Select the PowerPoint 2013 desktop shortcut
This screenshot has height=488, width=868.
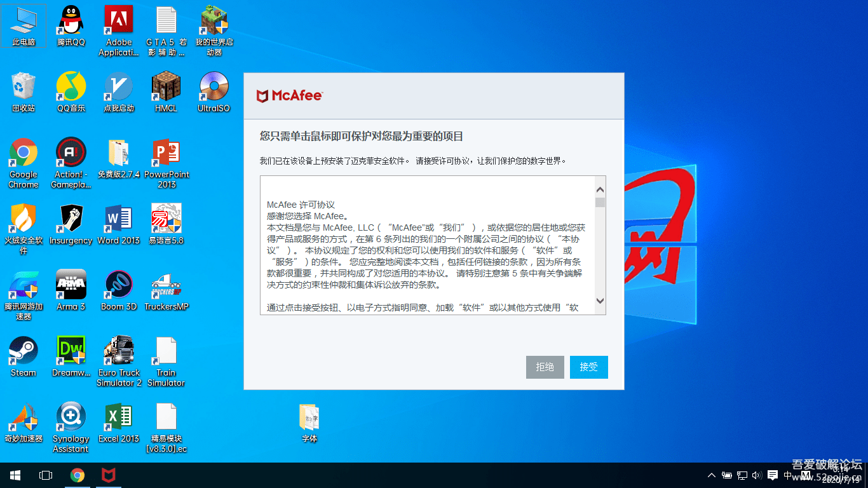point(166,163)
